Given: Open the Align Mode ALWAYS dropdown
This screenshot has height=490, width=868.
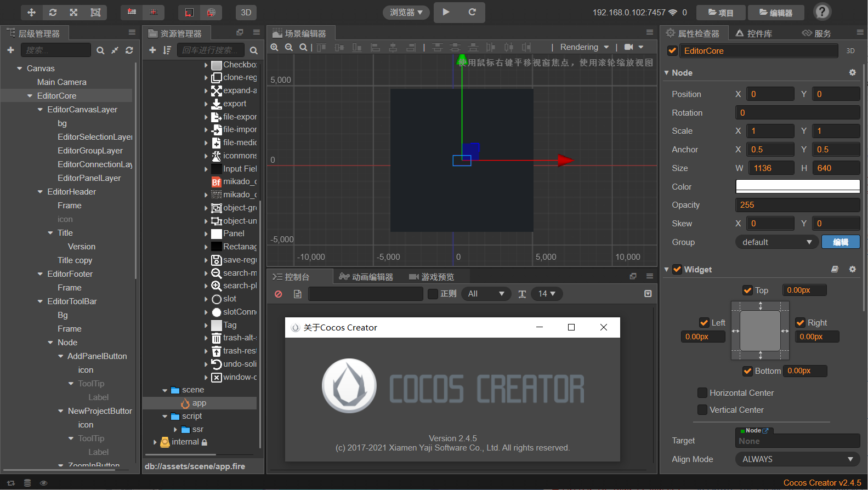Looking at the screenshot, I should coord(797,459).
